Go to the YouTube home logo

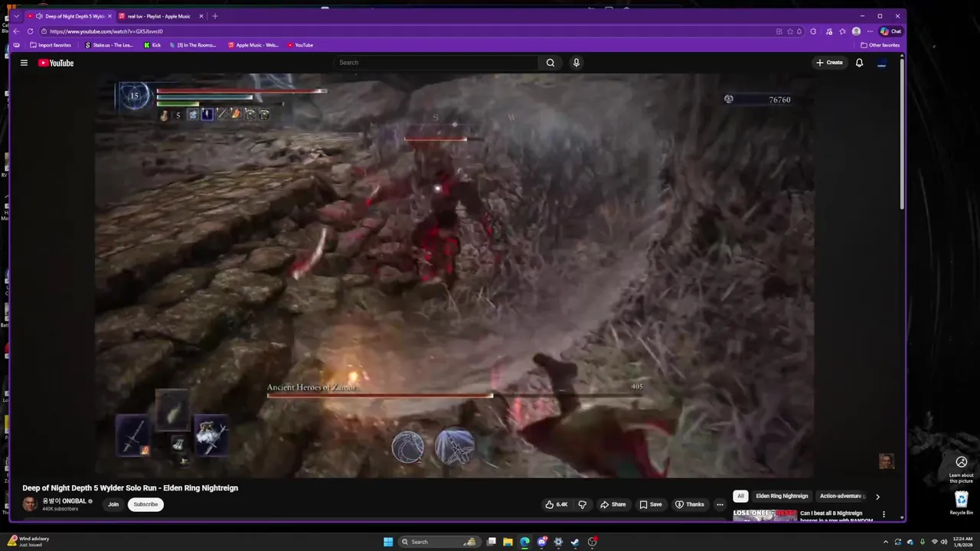coord(56,63)
